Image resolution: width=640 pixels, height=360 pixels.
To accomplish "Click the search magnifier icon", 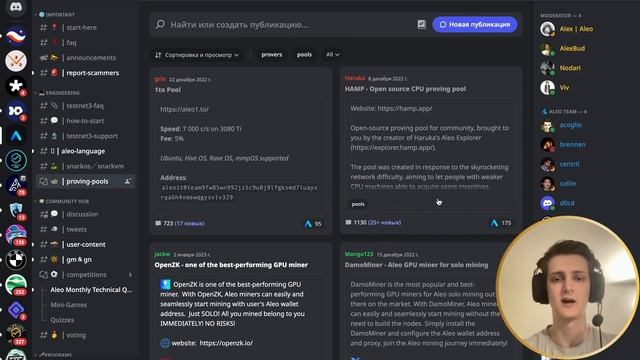I will tap(160, 24).
